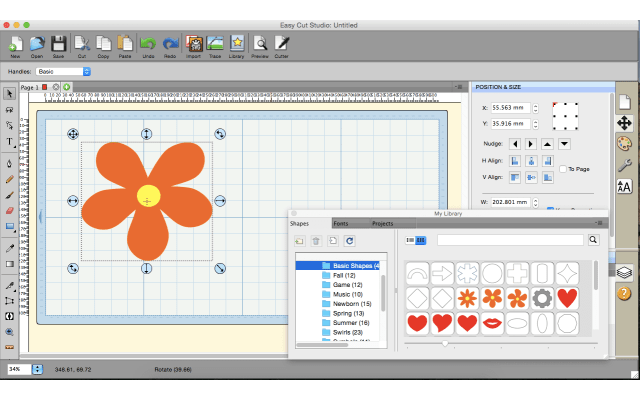Open a file with the Open icon

pyautogui.click(x=37, y=44)
